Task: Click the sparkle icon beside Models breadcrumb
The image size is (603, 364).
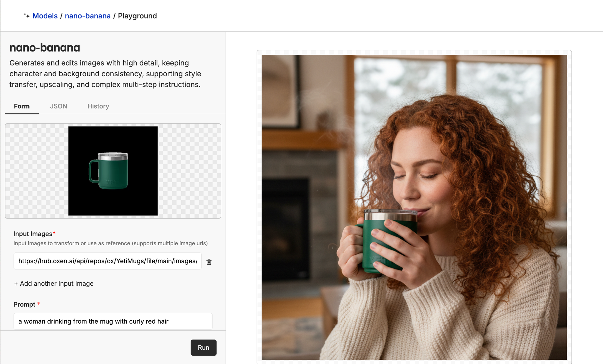Action: pyautogui.click(x=27, y=16)
